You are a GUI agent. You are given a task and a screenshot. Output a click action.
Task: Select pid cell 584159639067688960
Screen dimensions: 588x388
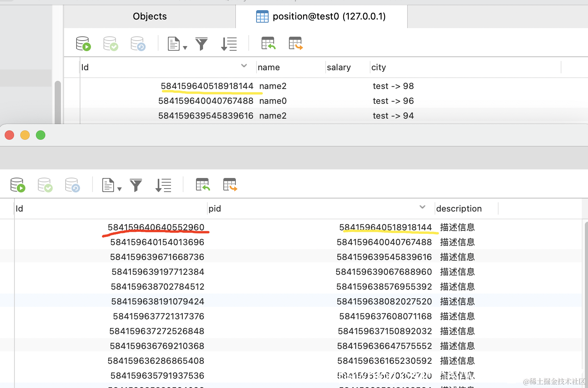pos(384,272)
